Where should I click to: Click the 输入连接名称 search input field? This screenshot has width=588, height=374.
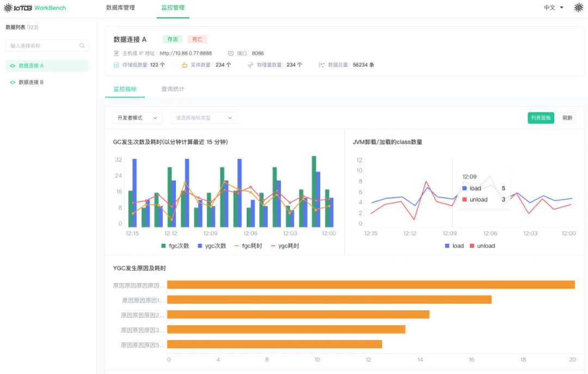[x=42, y=46]
